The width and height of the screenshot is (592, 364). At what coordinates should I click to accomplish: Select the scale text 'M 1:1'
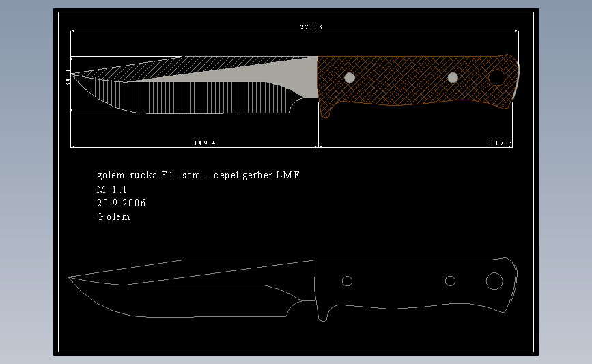pos(112,189)
